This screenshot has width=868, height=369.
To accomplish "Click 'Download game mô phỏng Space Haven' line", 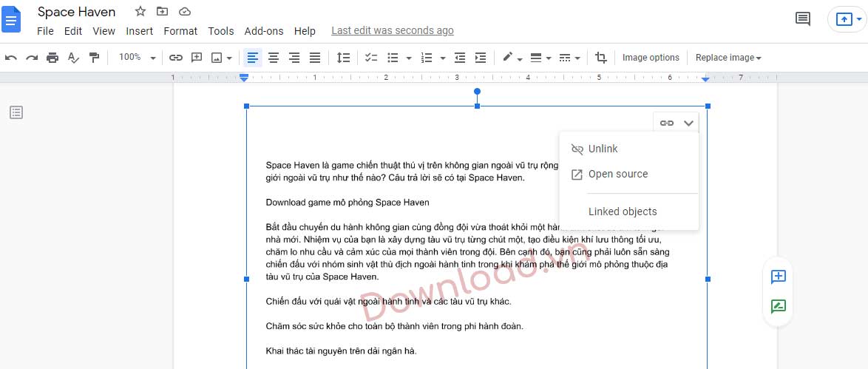I will (x=347, y=202).
